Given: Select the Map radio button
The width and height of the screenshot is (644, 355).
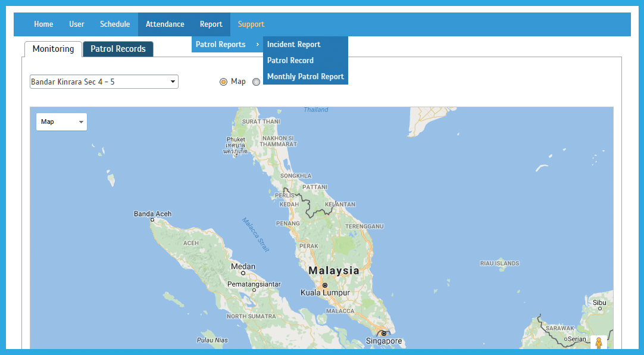Looking at the screenshot, I should [x=223, y=82].
